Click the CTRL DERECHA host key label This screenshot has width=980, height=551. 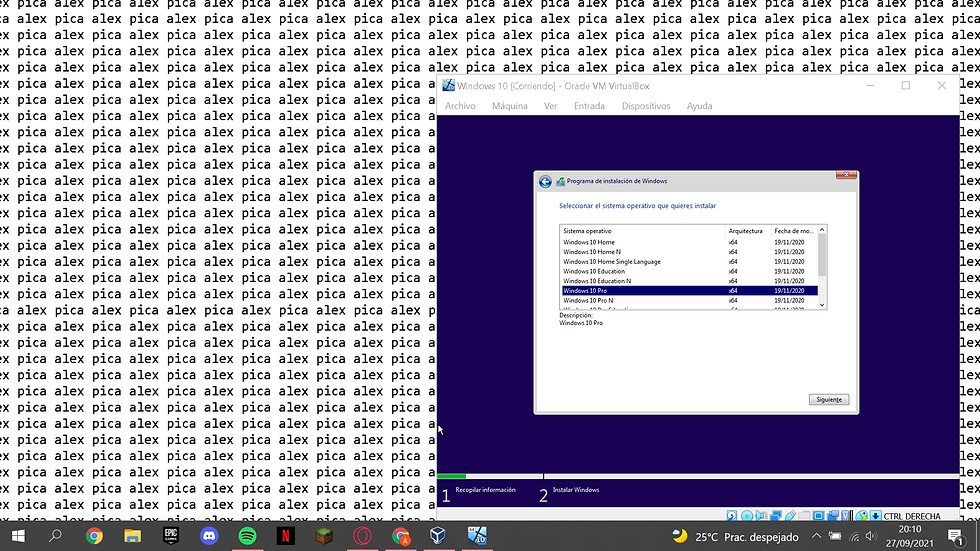click(x=912, y=516)
